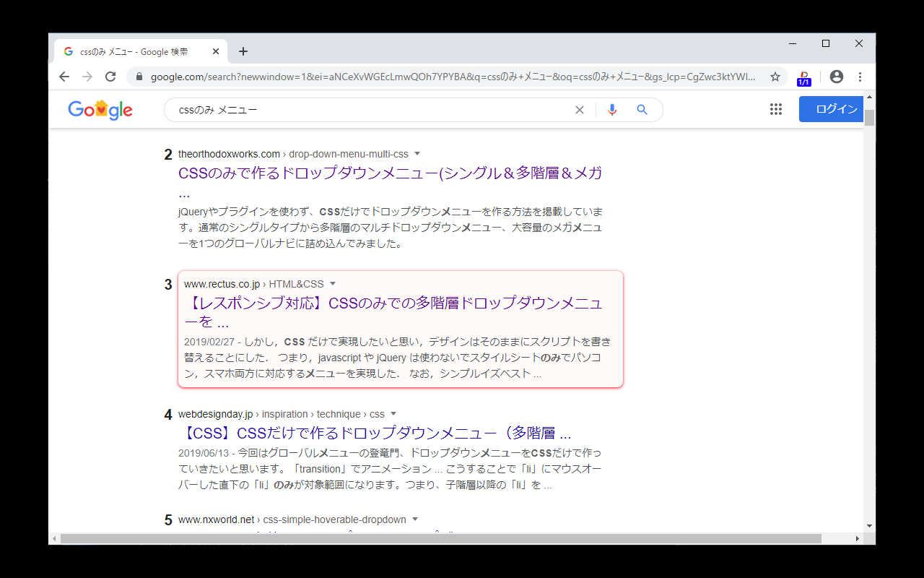Viewport: 924px width, 578px height.
Task: Open the red extension icon labeled 1/1
Action: click(803, 77)
